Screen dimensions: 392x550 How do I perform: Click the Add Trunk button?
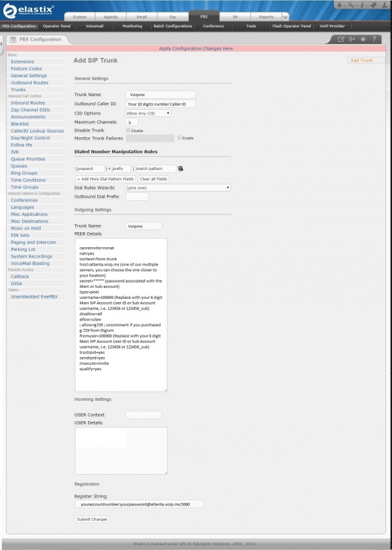tap(366, 60)
